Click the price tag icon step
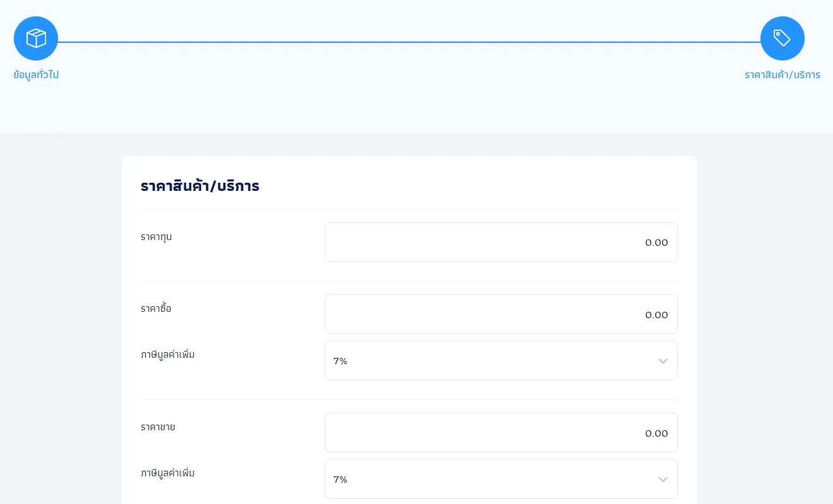 [x=782, y=38]
